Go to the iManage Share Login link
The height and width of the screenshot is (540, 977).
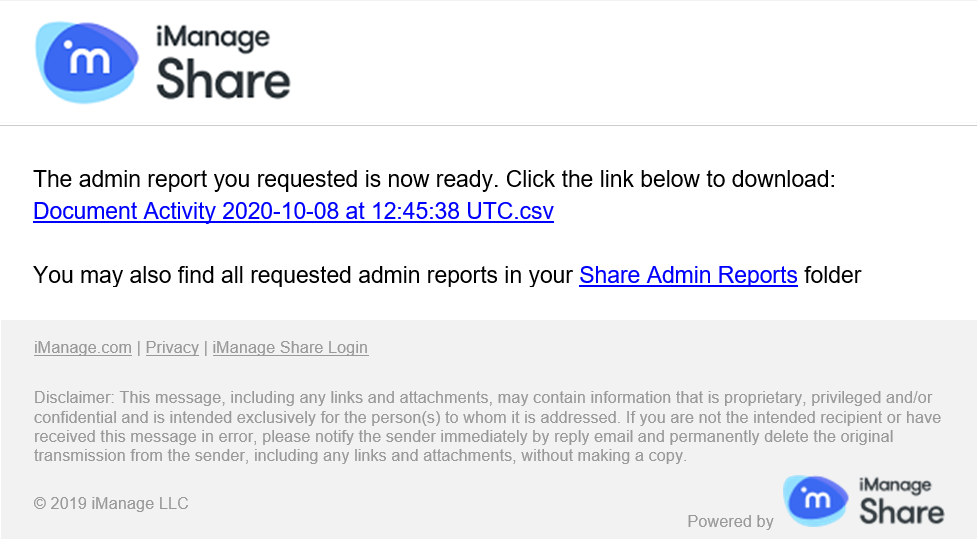(290, 348)
